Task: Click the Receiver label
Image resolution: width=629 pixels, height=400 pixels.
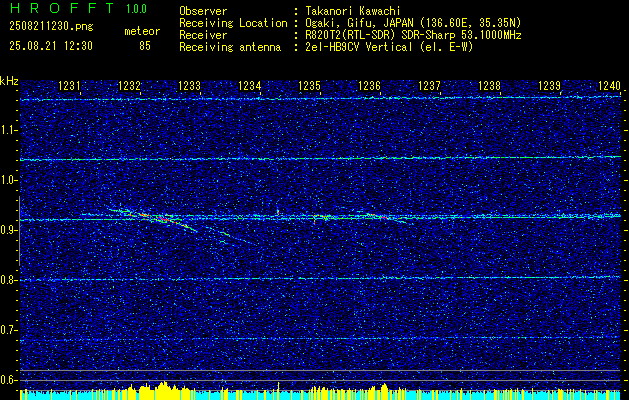Action: (203, 35)
